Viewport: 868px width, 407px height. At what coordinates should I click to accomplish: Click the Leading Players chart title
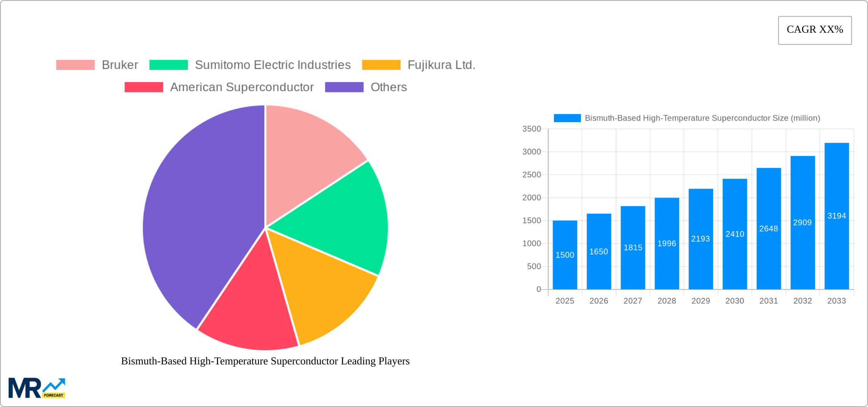[x=265, y=361]
